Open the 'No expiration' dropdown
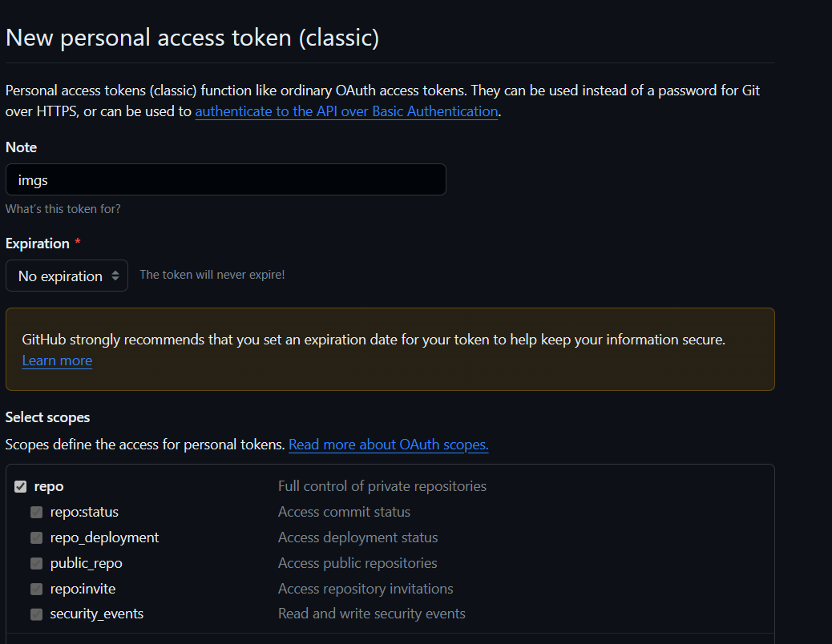The width and height of the screenshot is (832, 644). click(x=67, y=276)
